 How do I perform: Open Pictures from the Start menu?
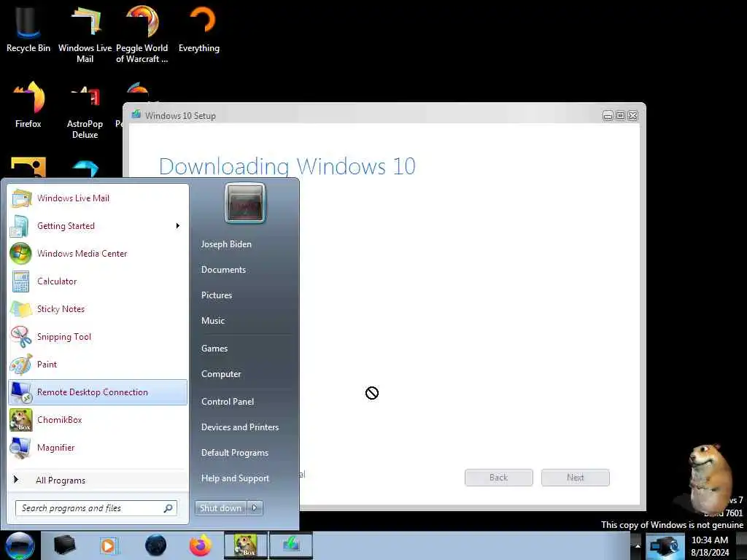click(217, 295)
